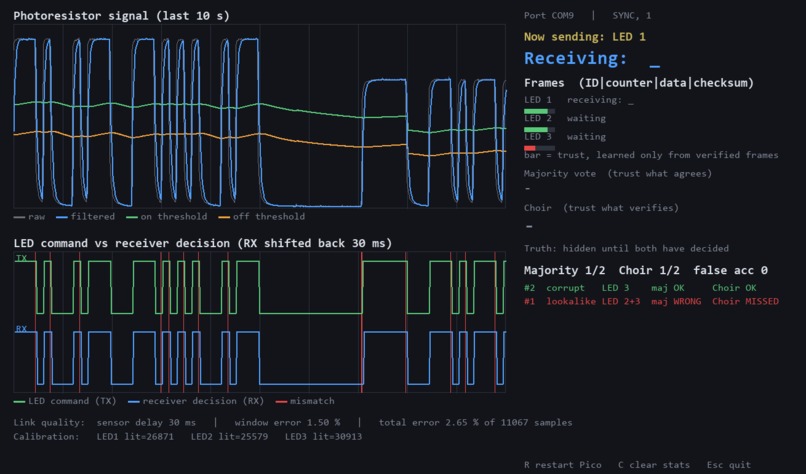Click the 'receiver decision (RX)' legend entry
Image resolution: width=806 pixels, height=474 pixels.
tap(196, 401)
